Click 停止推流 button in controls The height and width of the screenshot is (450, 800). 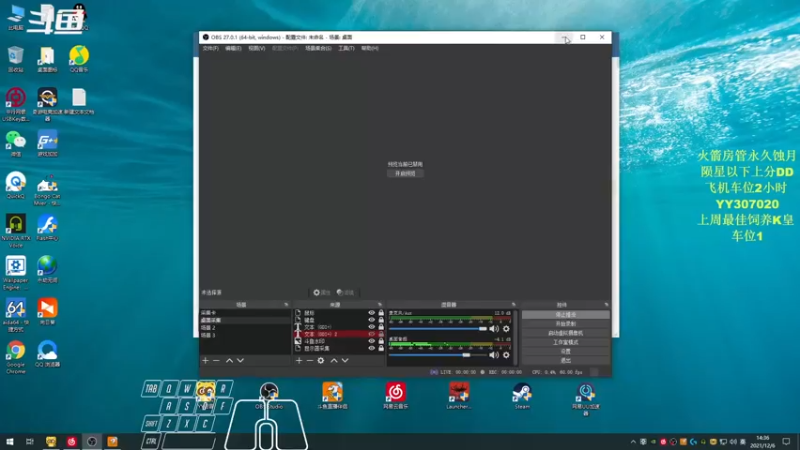coord(565,315)
